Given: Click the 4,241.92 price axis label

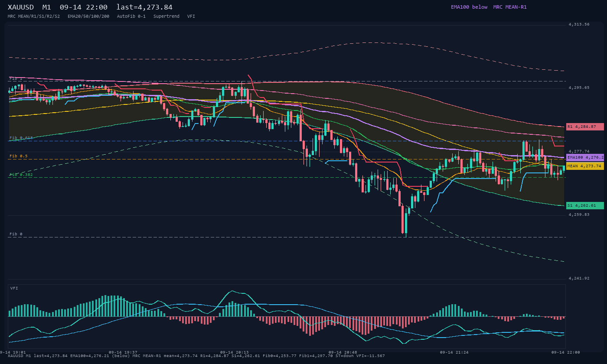Looking at the screenshot, I should pos(579,278).
